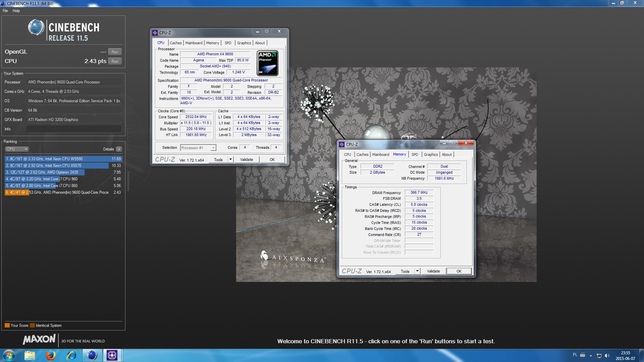
Task: Switch to the Cinebench taskbar icon
Action: point(92,355)
